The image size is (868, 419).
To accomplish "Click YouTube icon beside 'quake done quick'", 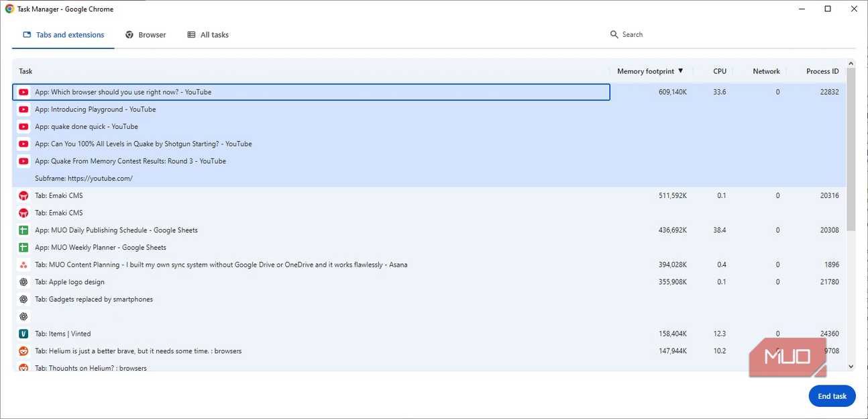I will click(23, 127).
